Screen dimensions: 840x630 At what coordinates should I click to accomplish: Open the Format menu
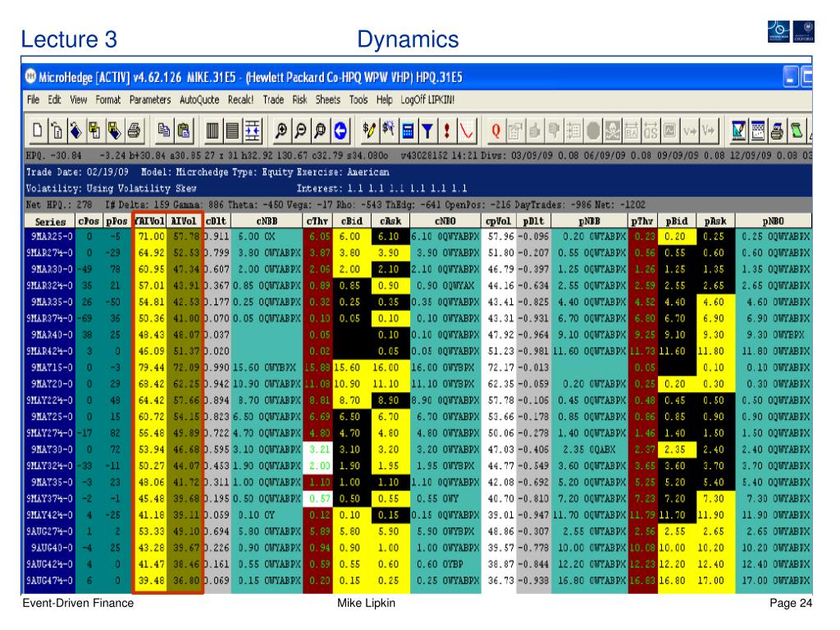108,99
